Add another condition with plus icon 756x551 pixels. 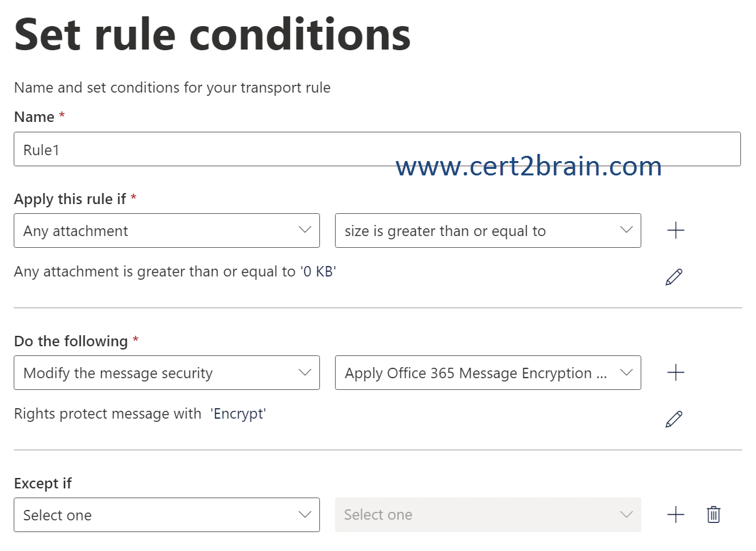(675, 230)
